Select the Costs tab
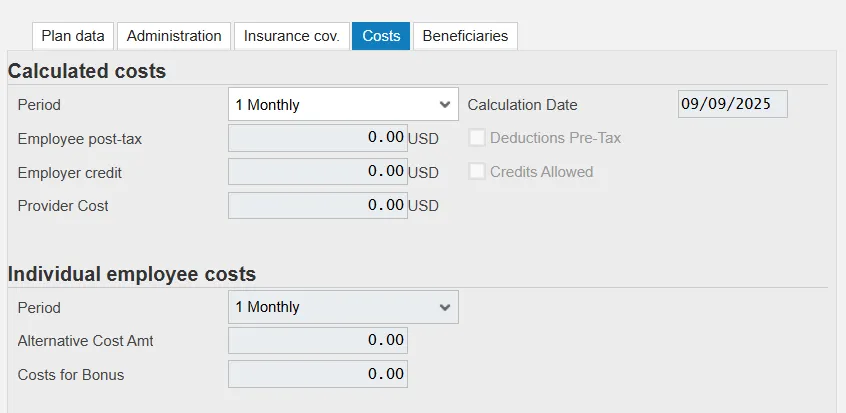Viewport: 846px width, 413px height. [381, 36]
